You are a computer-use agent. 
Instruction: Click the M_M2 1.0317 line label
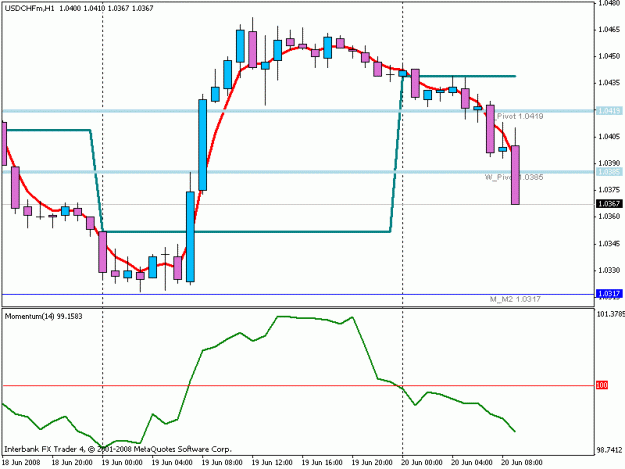click(x=515, y=299)
